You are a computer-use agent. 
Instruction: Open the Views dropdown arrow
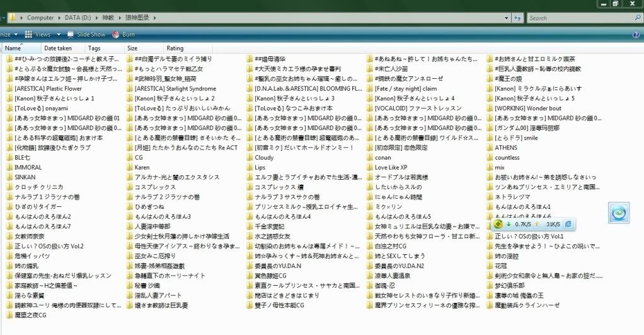[x=59, y=35]
